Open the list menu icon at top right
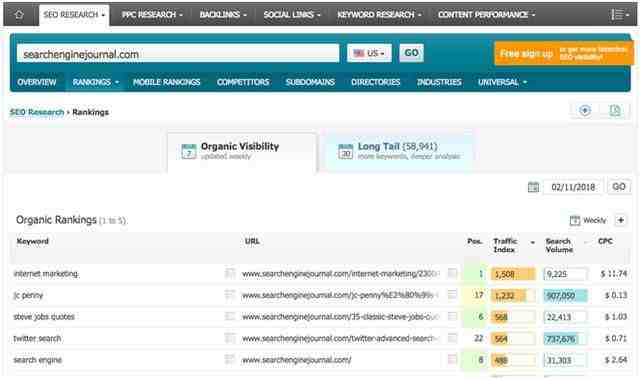Viewport: 640px width, 379px height. pyautogui.click(x=619, y=15)
